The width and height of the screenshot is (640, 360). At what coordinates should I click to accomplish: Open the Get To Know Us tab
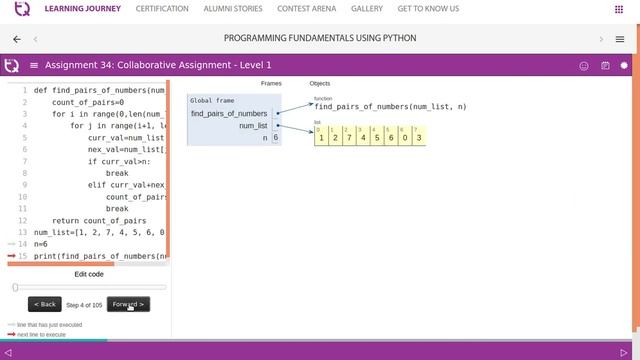pyautogui.click(x=428, y=9)
